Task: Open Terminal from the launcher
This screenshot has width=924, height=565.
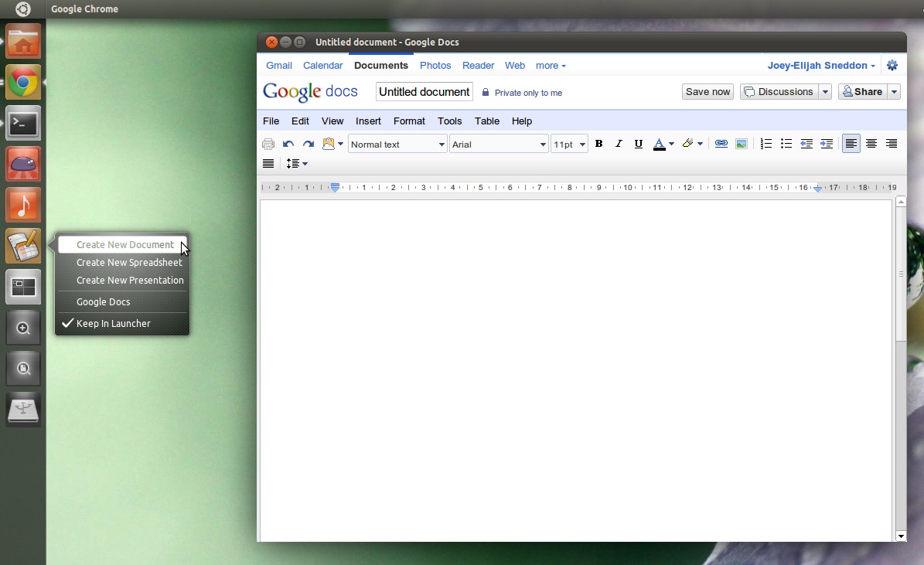Action: (x=23, y=123)
